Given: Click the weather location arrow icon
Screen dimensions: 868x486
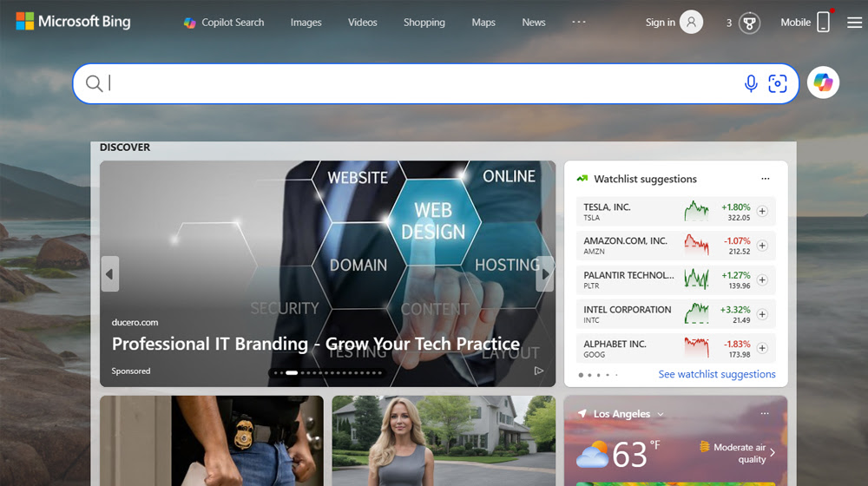Looking at the screenshot, I should click(x=582, y=413).
